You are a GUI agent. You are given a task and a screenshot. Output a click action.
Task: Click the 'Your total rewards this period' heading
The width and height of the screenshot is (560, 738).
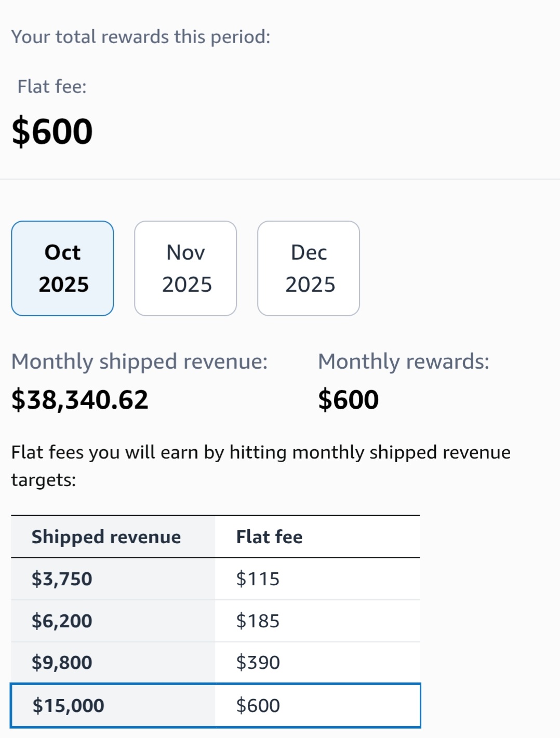[x=141, y=37]
